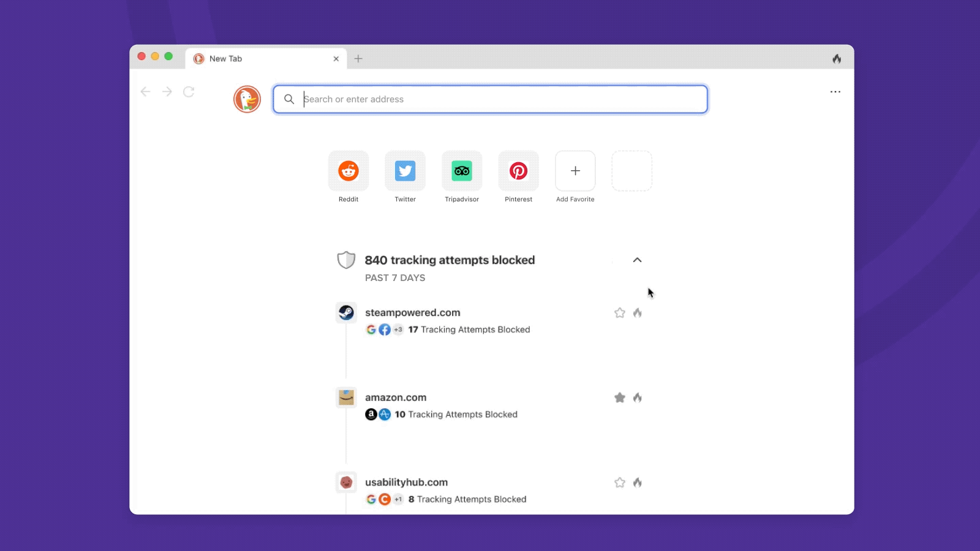Collapse the tracking attempts blocked section

click(x=637, y=260)
